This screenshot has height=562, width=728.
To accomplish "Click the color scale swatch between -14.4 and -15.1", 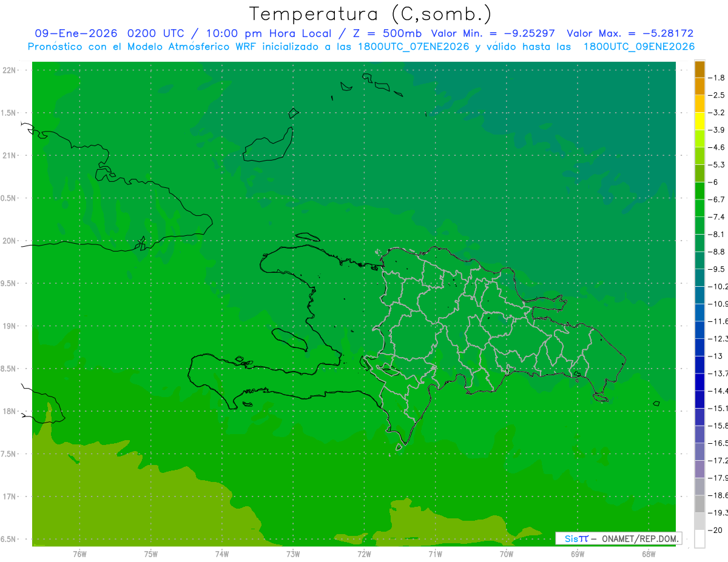I will pos(699,400).
